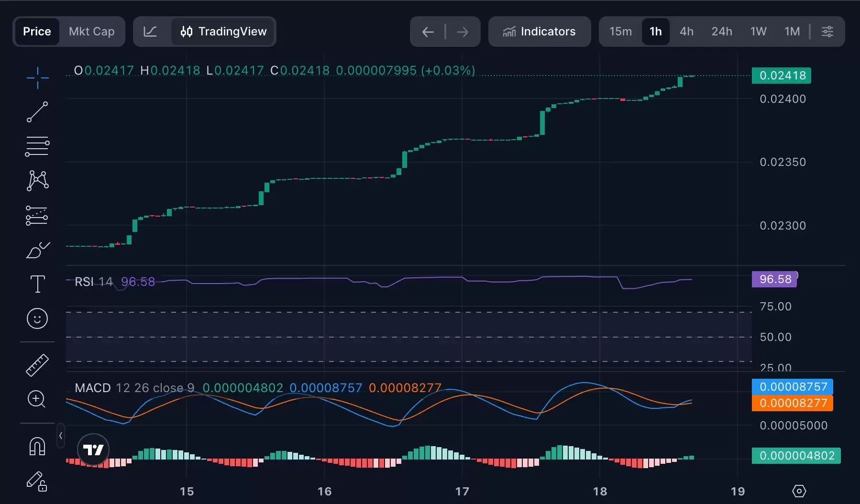Screen dimensions: 860x504
Task: Switch to the 4h timeframe
Action: [686, 31]
